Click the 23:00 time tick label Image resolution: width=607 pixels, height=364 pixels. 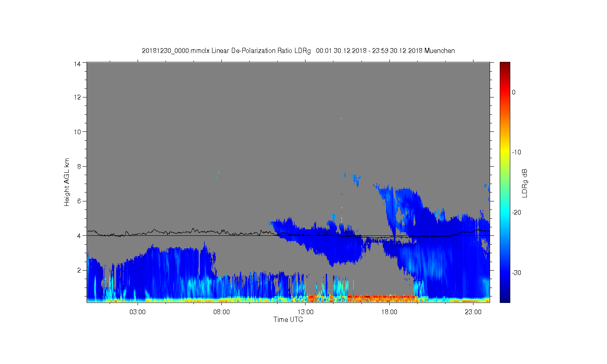(x=473, y=312)
